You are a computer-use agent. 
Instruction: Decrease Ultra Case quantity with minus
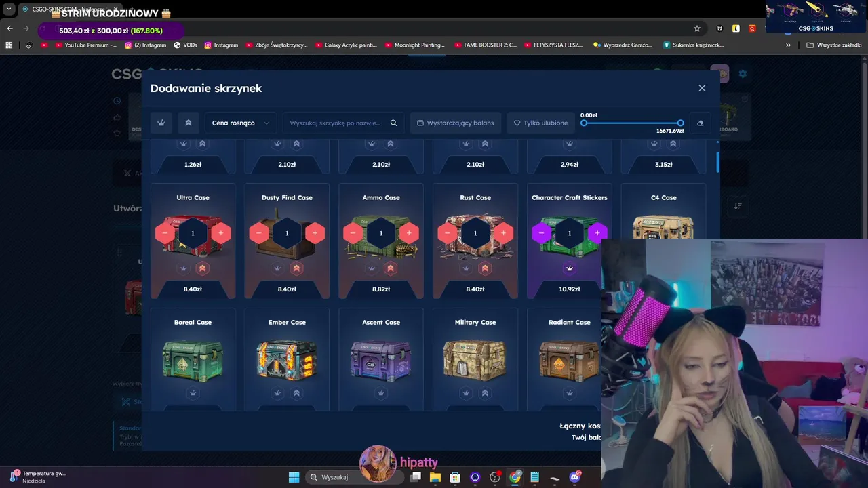point(165,233)
